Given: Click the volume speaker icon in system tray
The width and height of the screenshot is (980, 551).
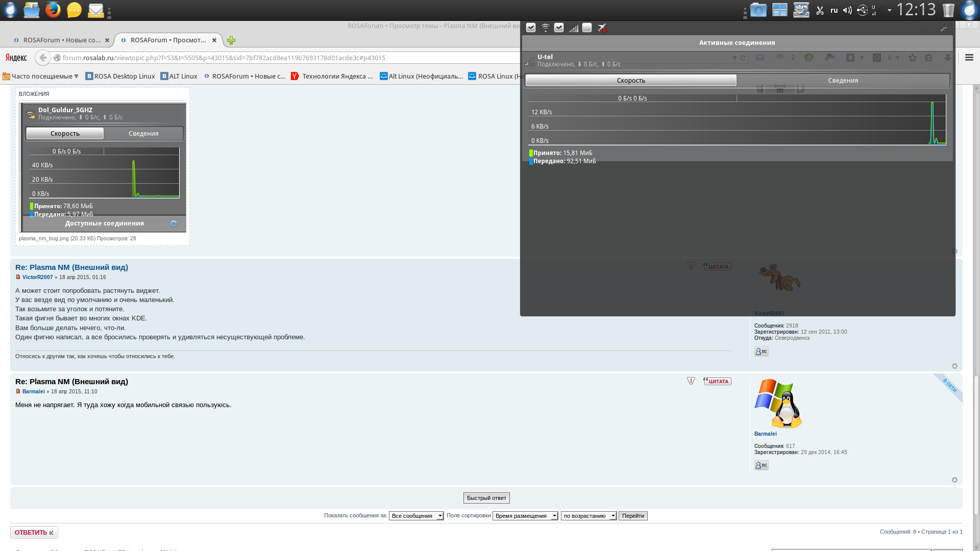Looking at the screenshot, I should (847, 10).
